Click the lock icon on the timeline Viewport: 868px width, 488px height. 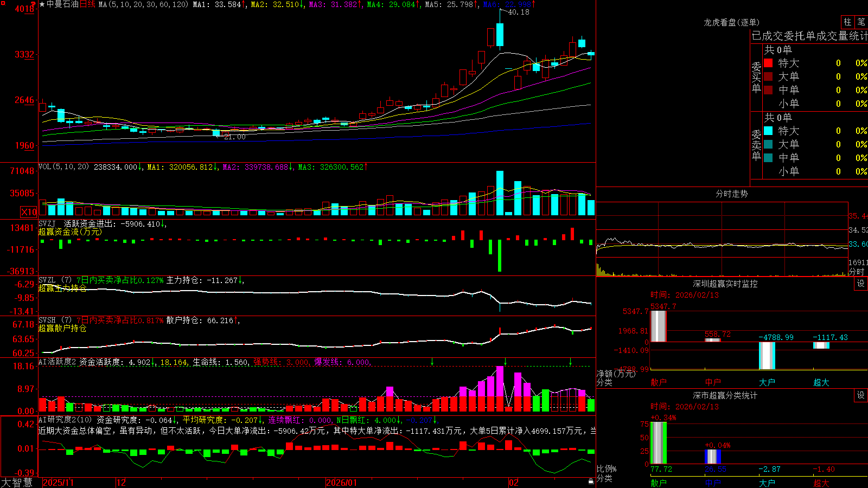coord(591,481)
